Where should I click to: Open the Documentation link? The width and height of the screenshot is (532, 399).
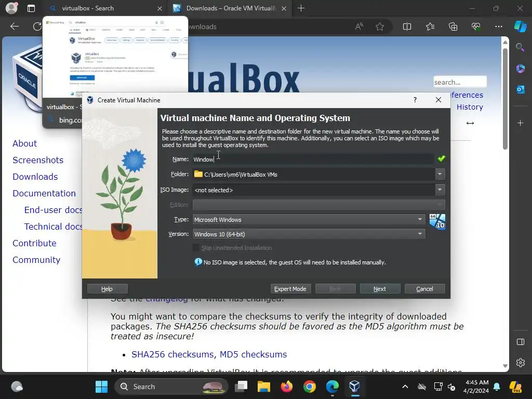pos(44,193)
